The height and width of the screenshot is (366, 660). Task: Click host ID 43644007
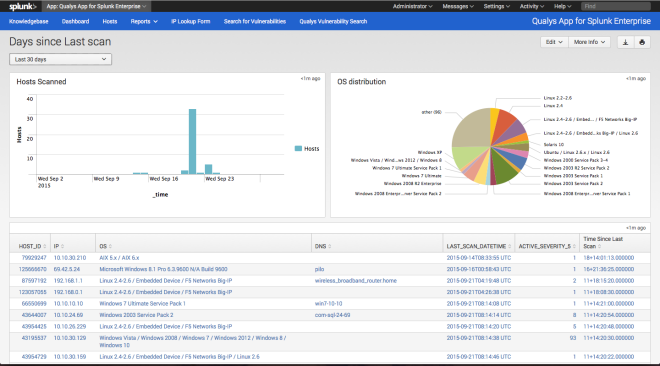click(x=34, y=315)
